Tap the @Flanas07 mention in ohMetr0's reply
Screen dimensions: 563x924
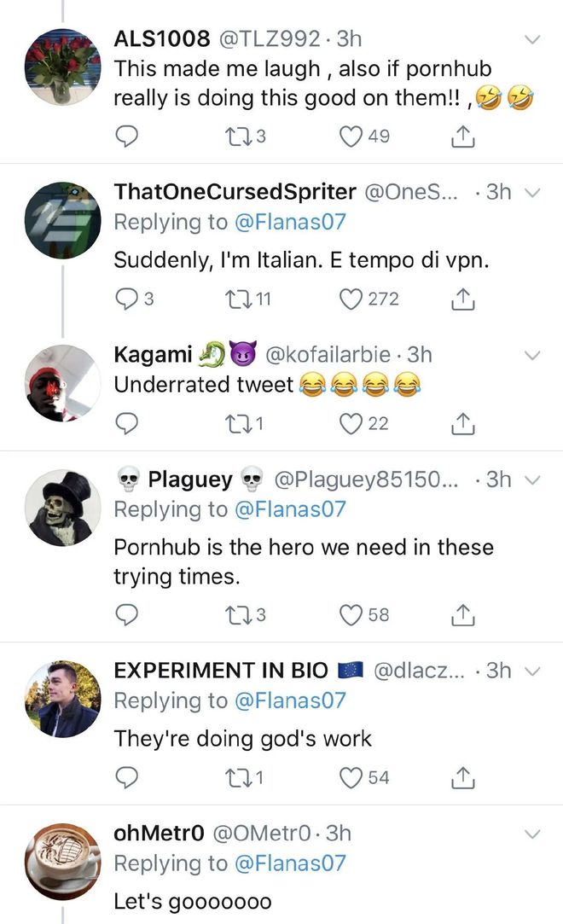pyautogui.click(x=290, y=863)
